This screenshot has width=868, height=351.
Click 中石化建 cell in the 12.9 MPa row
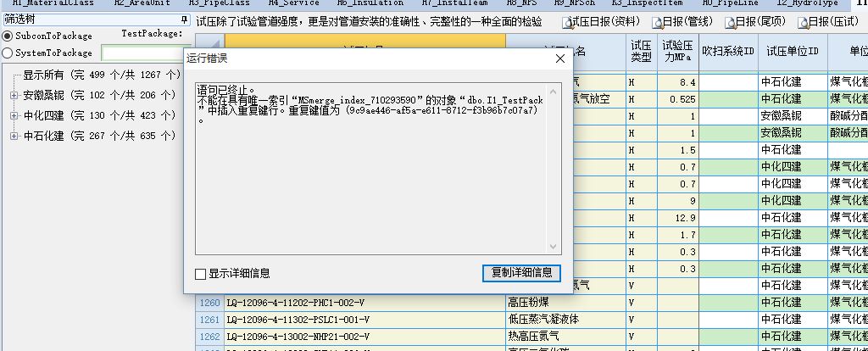pos(793,218)
